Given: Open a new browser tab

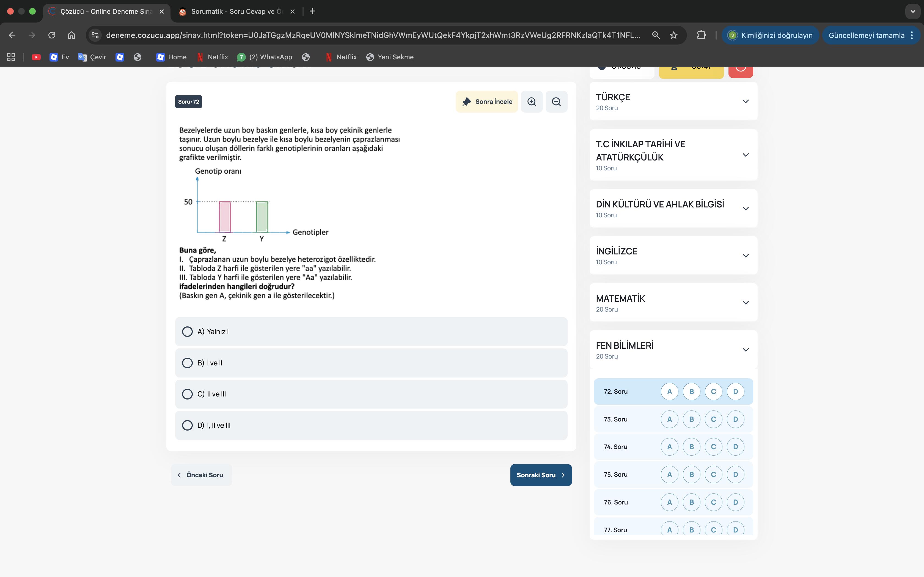Looking at the screenshot, I should 312,12.
